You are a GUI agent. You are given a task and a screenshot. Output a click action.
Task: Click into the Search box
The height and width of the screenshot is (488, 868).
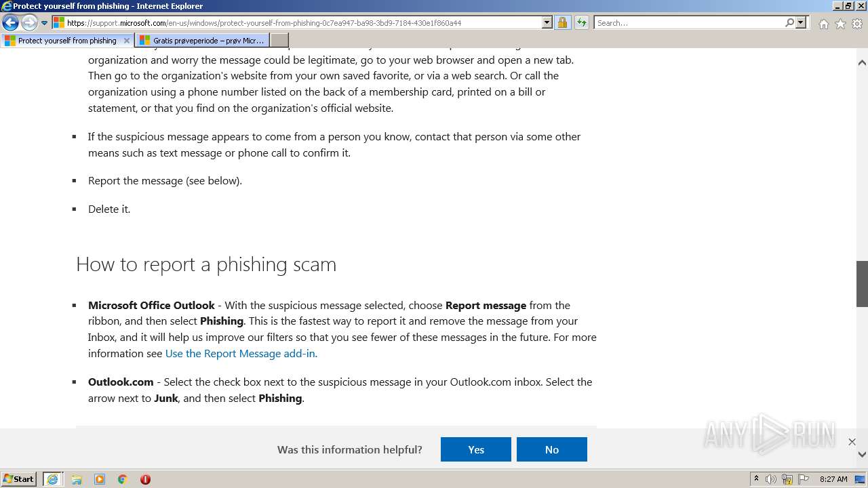[689, 22]
